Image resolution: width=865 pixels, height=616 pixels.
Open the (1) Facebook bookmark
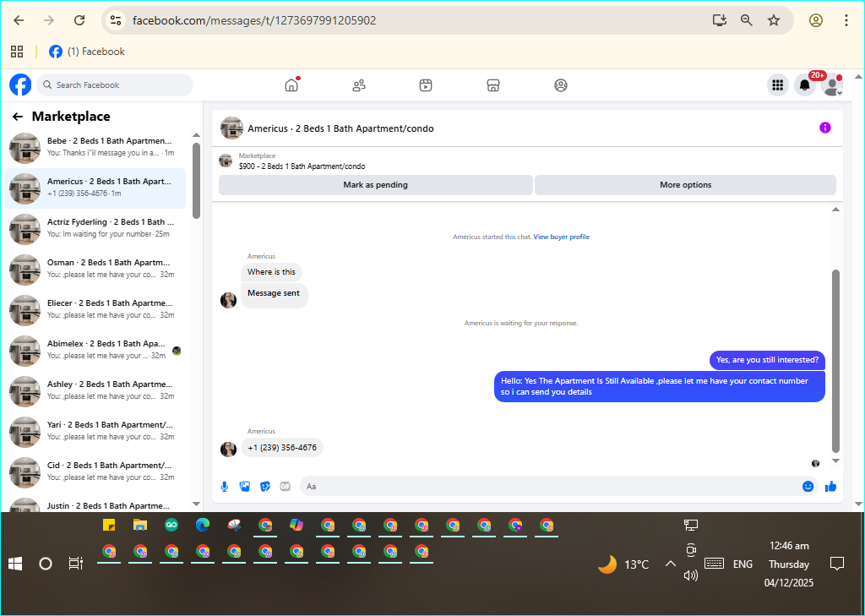pyautogui.click(x=87, y=52)
